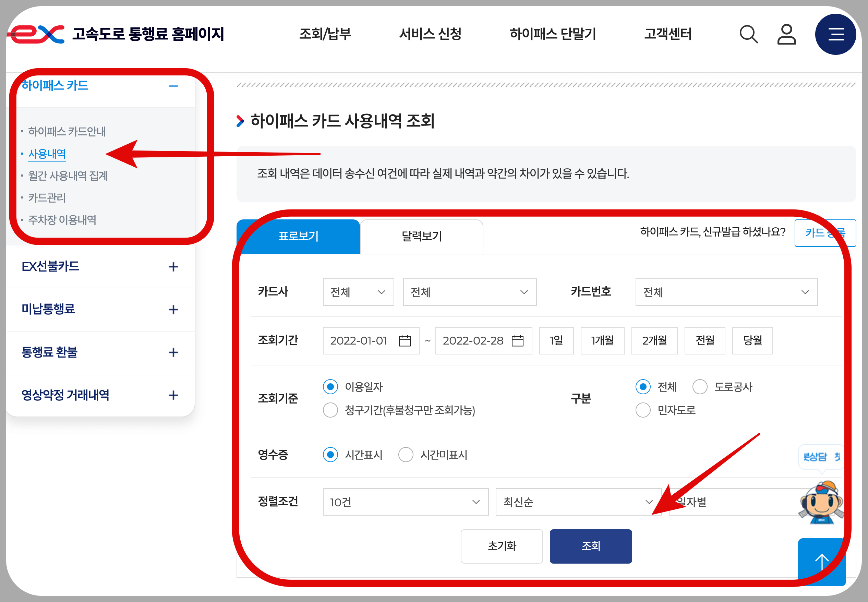Open the 하이패스 단말기 top menu

(553, 34)
